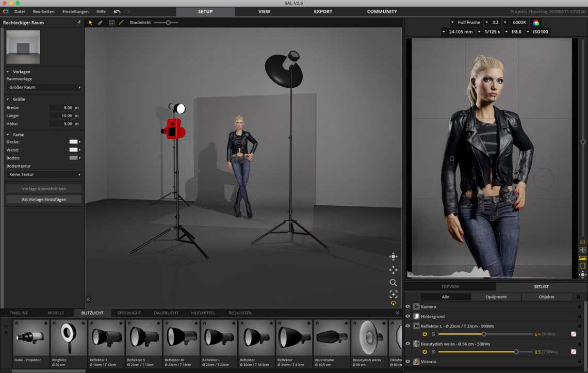
Task: Open the Einstellungen menu
Action: (75, 11)
